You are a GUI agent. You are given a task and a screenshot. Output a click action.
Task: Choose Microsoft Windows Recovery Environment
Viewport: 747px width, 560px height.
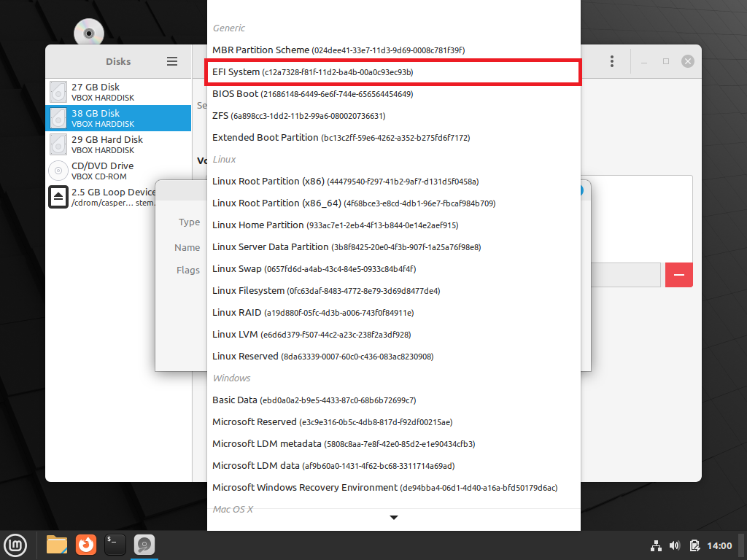pyautogui.click(x=393, y=488)
